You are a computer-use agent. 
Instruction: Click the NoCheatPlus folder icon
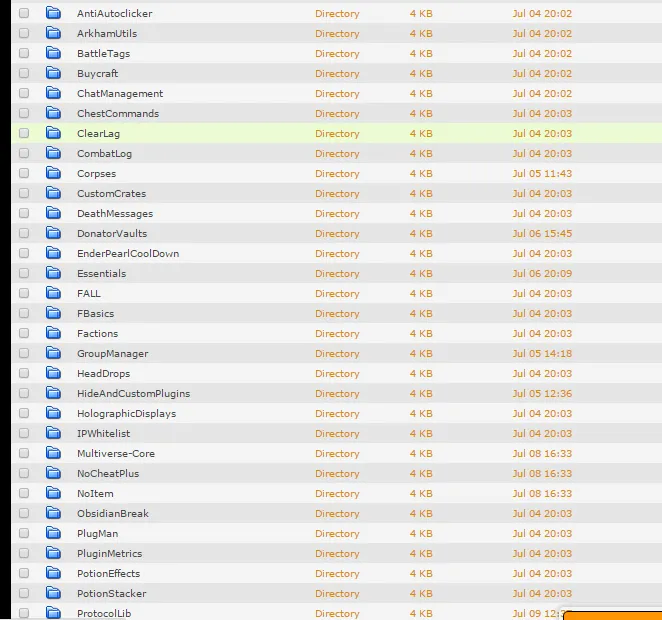pyautogui.click(x=53, y=473)
